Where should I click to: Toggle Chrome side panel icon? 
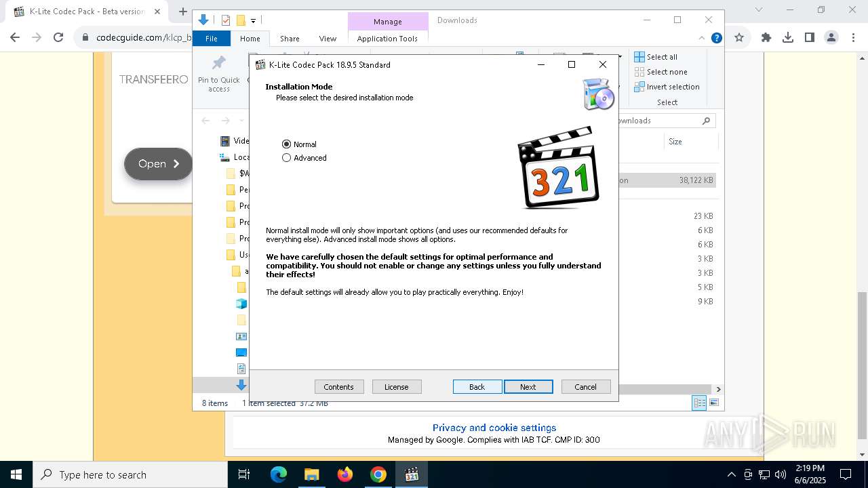[x=810, y=38]
